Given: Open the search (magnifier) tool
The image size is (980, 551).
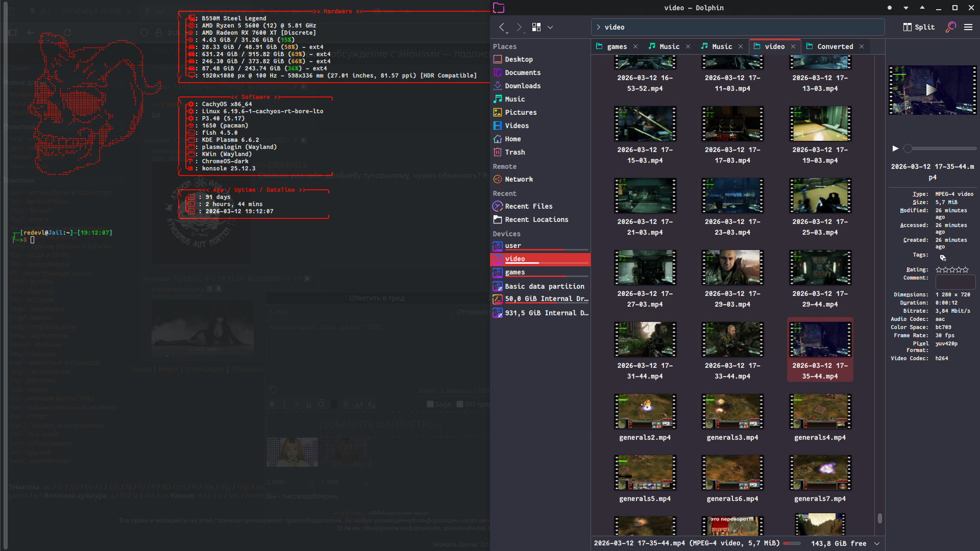Looking at the screenshot, I should coord(950,28).
